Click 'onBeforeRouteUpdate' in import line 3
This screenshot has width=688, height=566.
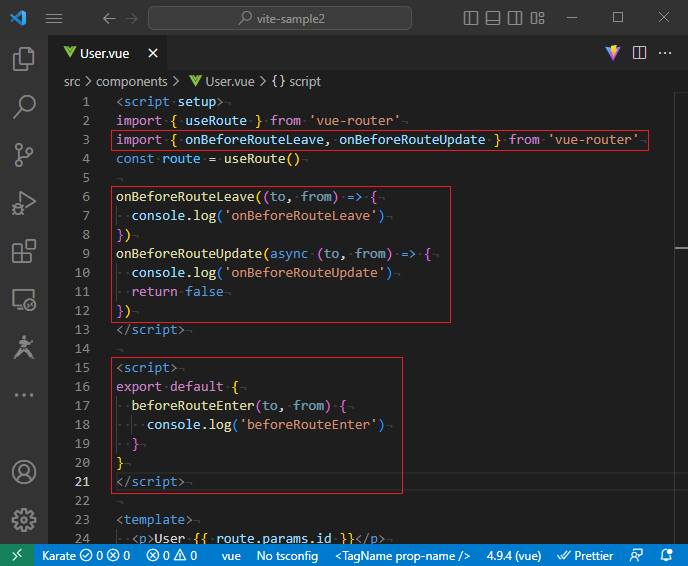pyautogui.click(x=412, y=140)
